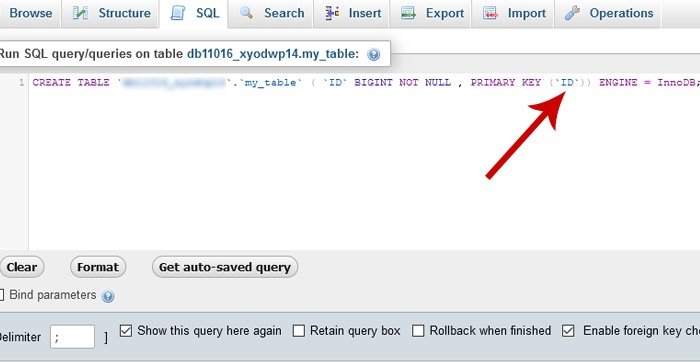
Task: Click the SQL tab document icon
Action: point(178,13)
